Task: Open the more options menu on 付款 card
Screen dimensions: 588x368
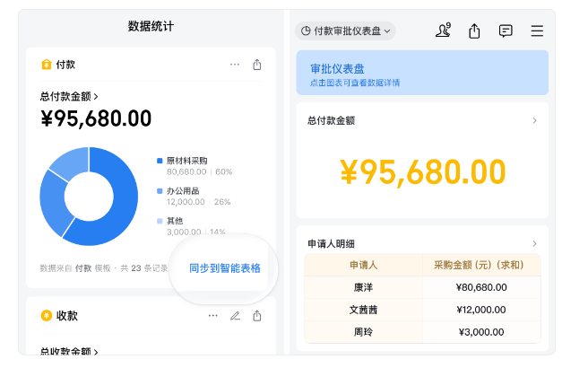Action: [235, 65]
